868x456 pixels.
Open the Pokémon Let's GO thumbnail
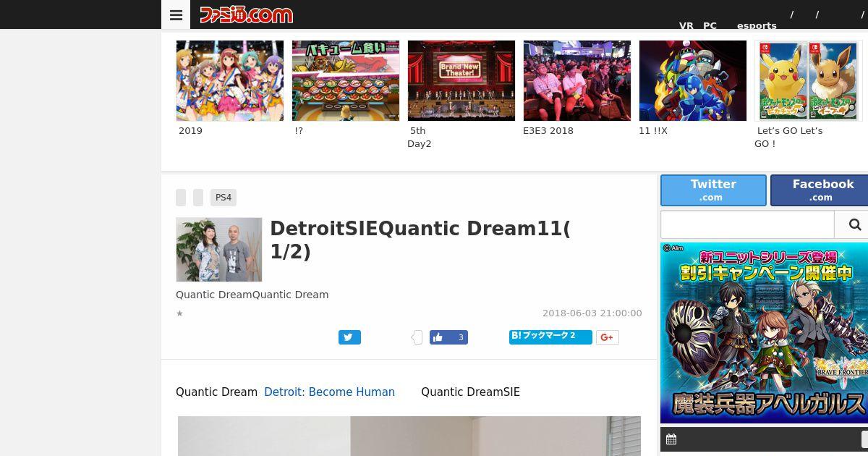click(x=809, y=80)
